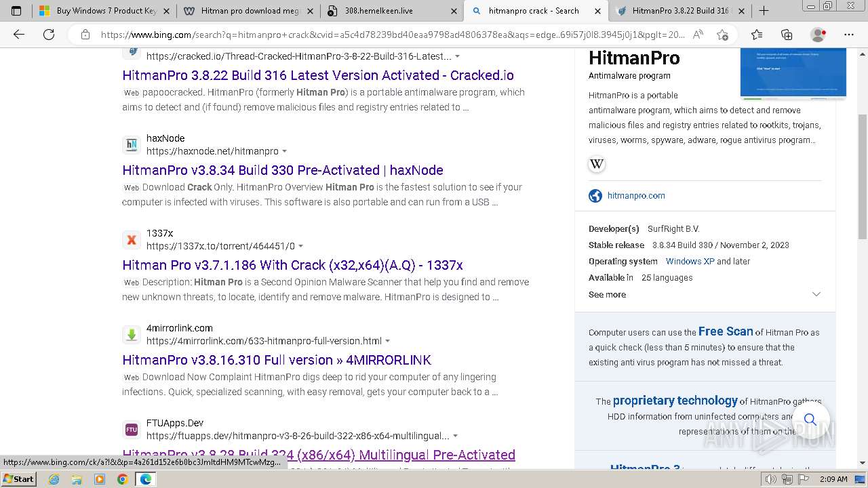Open HitmanPro 3.8.22 Cracked.io result
Image resolution: width=868 pixels, height=488 pixels.
click(318, 75)
